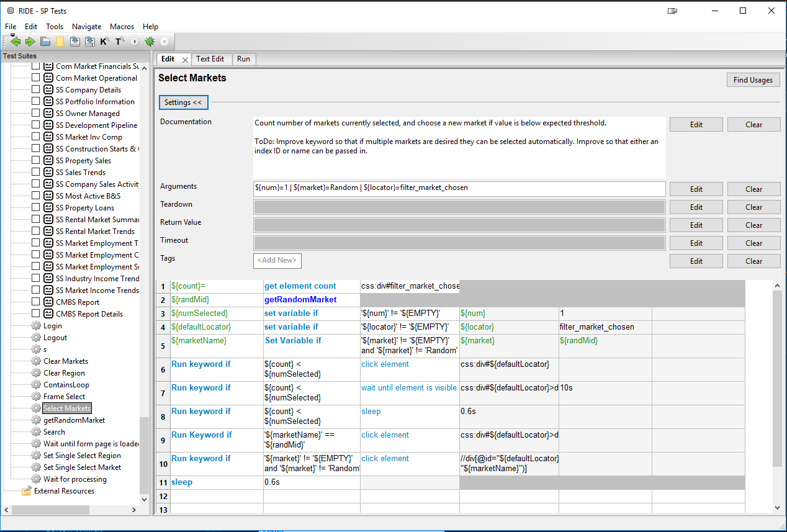Screen dimensions: 787x532
Task: Open the Search Tests (T) tool
Action: (120, 42)
